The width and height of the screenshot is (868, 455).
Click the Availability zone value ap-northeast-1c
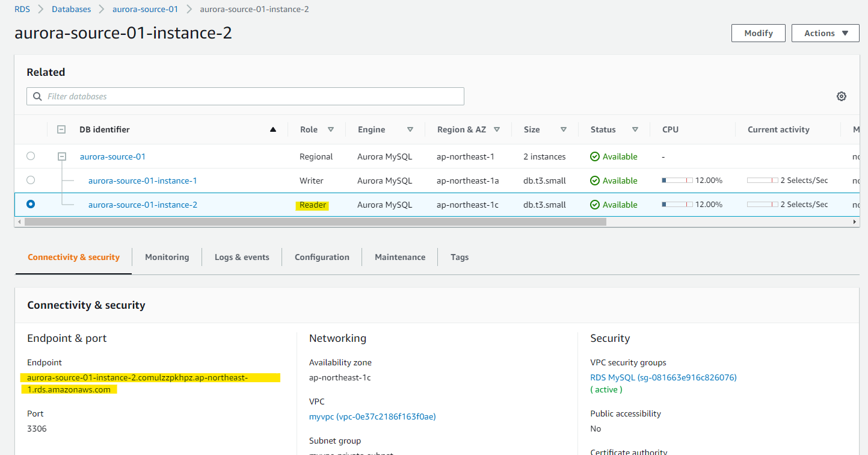pyautogui.click(x=340, y=377)
